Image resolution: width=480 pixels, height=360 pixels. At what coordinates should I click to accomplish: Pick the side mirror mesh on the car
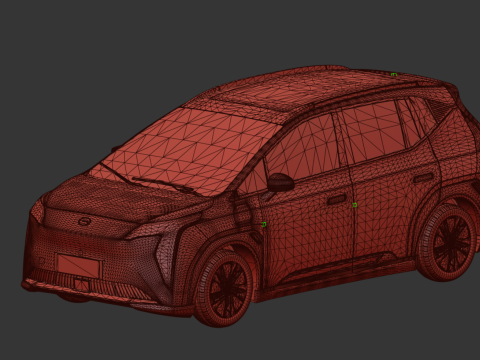(281, 182)
